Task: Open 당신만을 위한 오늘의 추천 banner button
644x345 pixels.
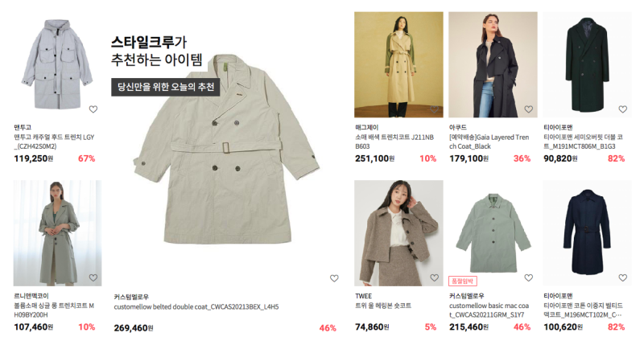Action: [166, 87]
